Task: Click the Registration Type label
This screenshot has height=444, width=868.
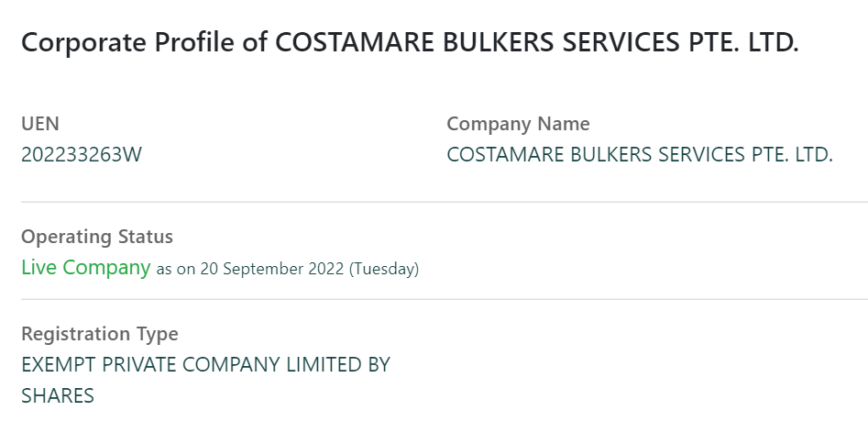Action: pos(100,333)
